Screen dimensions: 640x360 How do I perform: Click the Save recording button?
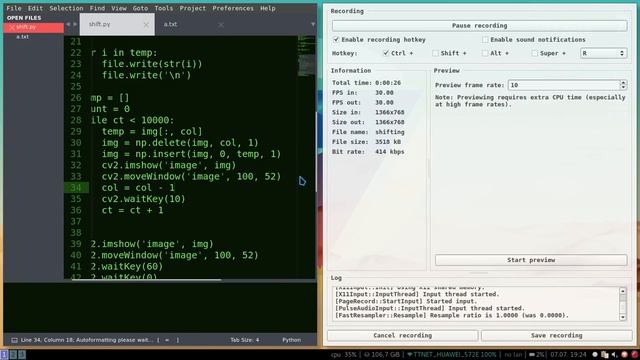point(556,336)
